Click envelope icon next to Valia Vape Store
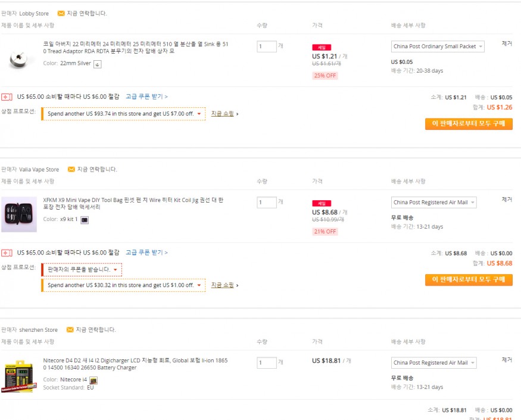Image resolution: width=521 pixels, height=420 pixels. click(71, 169)
